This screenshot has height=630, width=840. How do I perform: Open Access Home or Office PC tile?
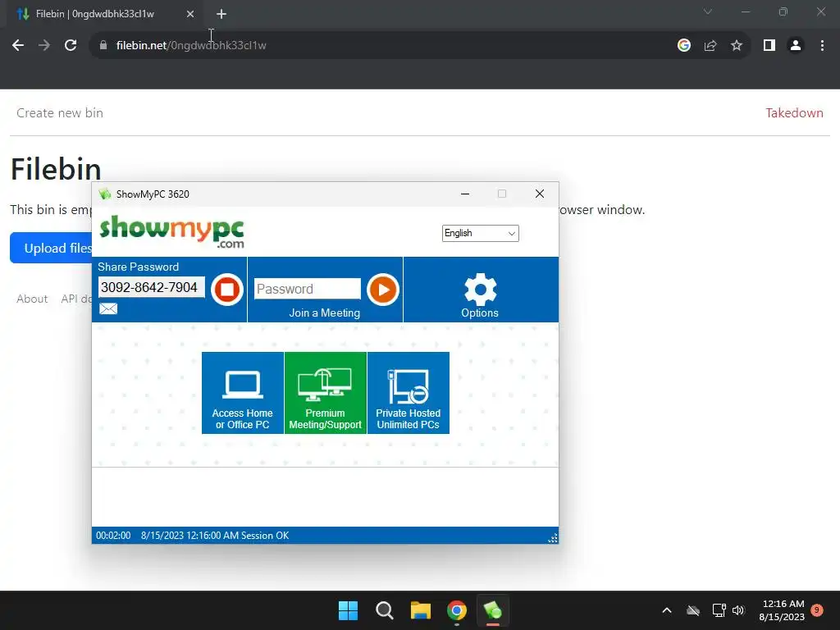243,393
